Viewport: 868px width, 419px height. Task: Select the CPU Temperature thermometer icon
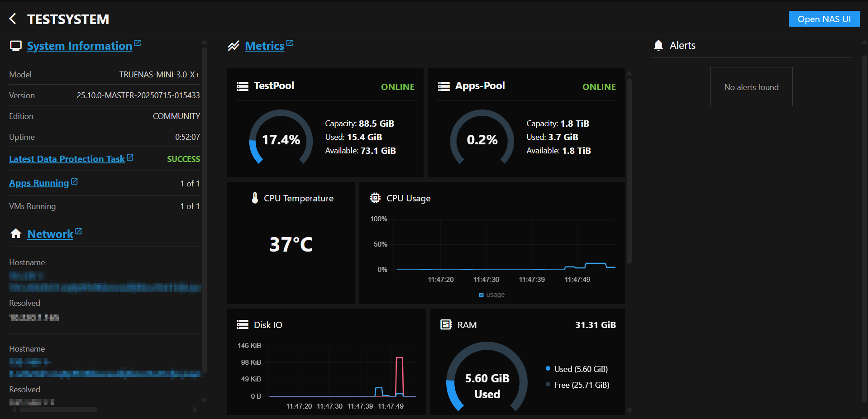255,198
